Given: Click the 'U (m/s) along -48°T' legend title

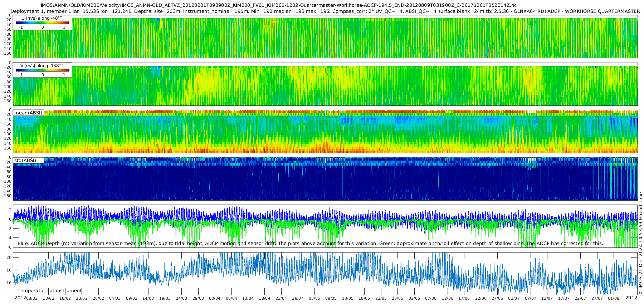Looking at the screenshot, I should tap(42, 18).
